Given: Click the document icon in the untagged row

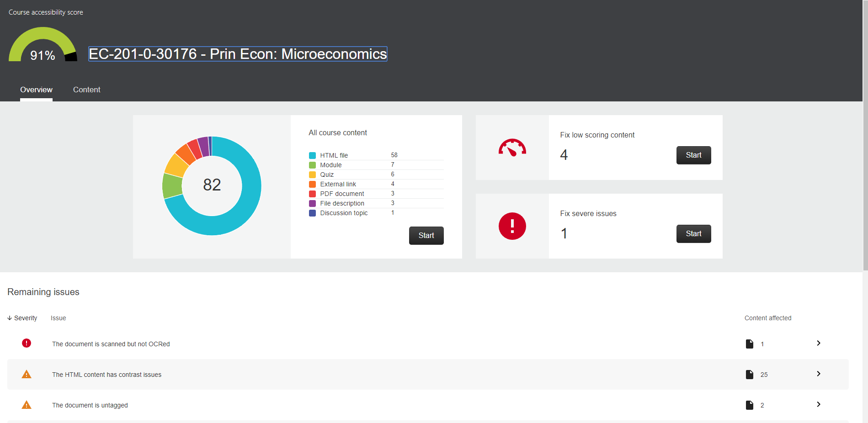Looking at the screenshot, I should tap(749, 405).
